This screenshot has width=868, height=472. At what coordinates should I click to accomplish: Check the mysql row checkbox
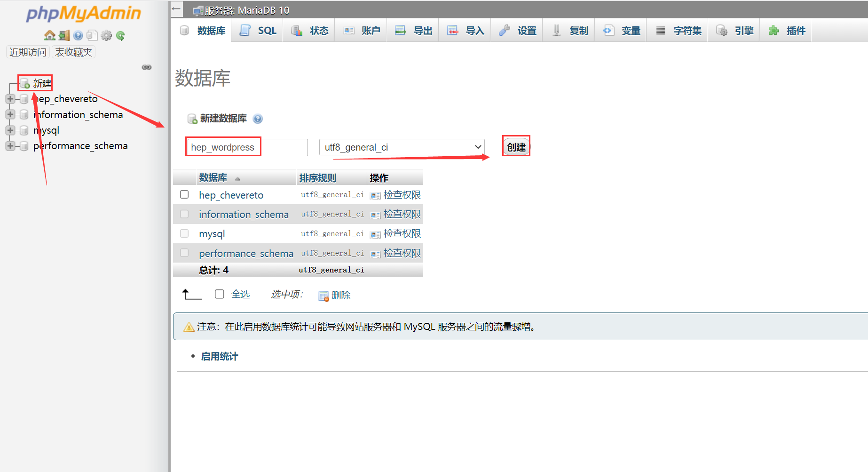[184, 233]
